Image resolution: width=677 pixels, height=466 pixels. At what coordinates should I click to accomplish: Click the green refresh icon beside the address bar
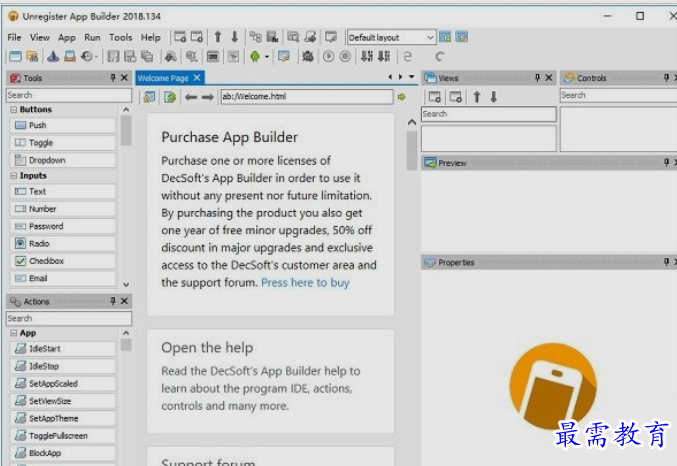point(170,97)
